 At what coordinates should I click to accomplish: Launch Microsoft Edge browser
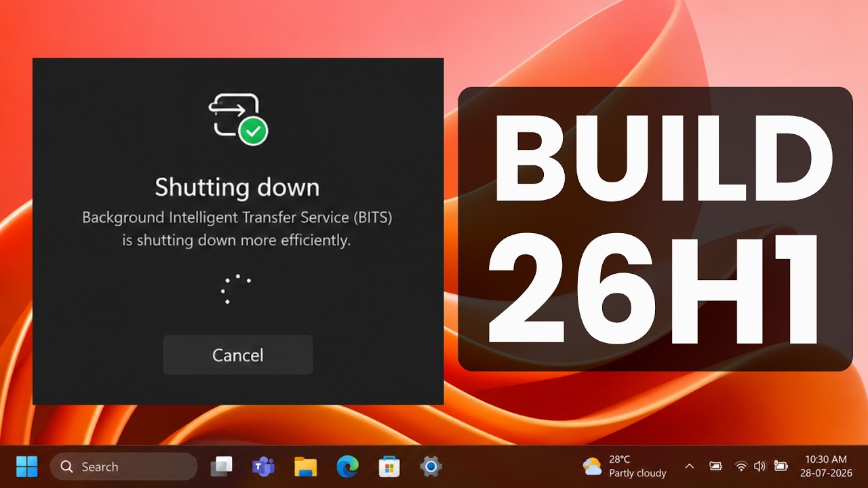click(x=348, y=466)
